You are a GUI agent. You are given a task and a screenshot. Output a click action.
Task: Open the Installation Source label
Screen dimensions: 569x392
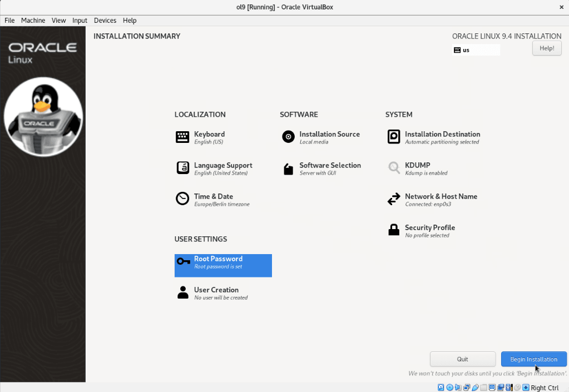pos(329,134)
